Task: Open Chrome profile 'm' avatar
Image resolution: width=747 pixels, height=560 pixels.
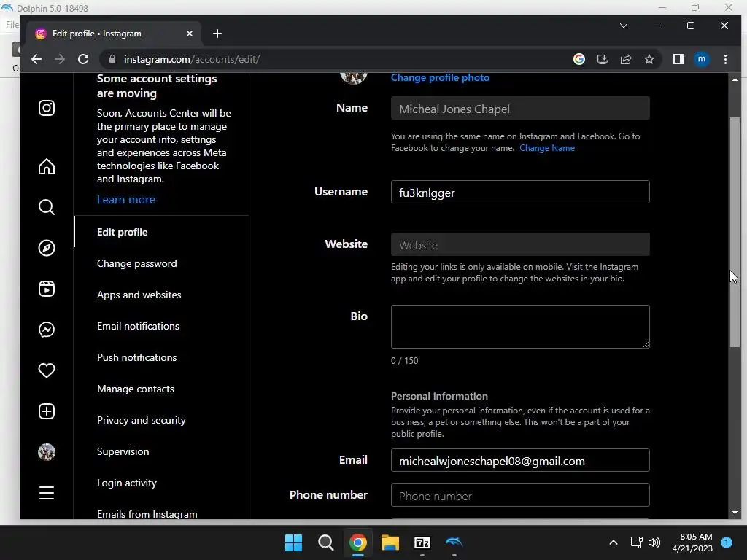Action: tap(701, 59)
